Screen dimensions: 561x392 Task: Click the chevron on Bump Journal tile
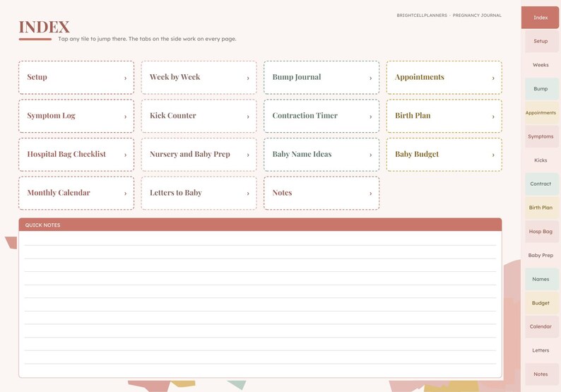click(x=371, y=78)
